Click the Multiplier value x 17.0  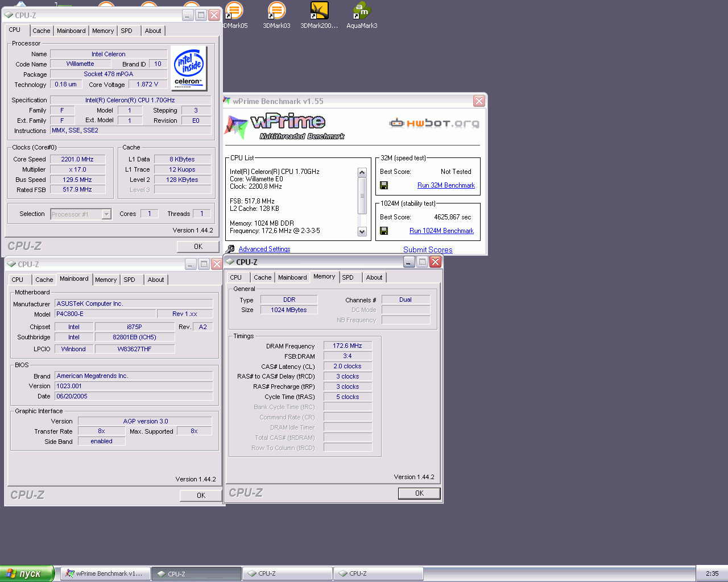coord(77,169)
